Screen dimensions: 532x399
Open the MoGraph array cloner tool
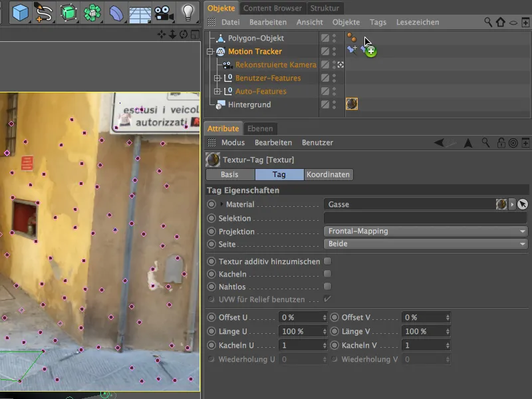tap(92, 13)
